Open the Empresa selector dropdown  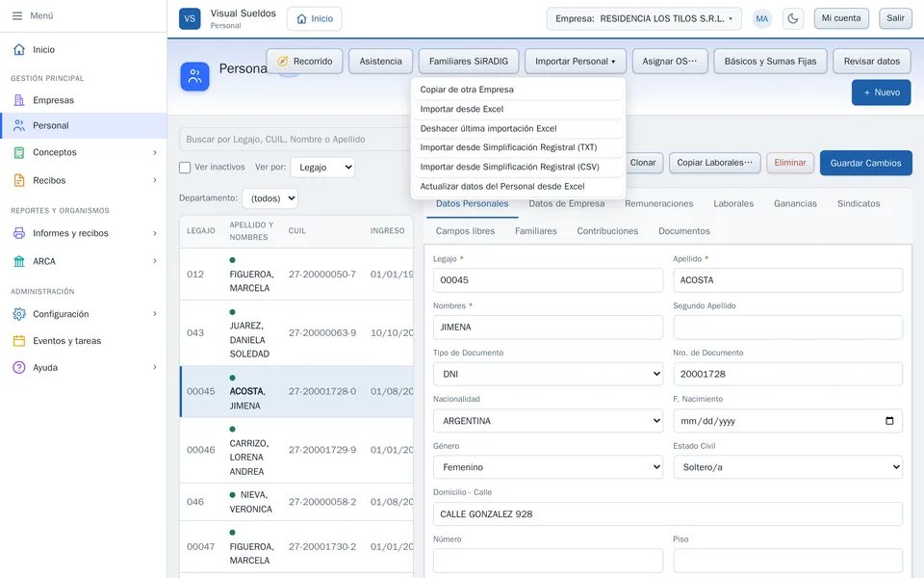[x=644, y=19]
